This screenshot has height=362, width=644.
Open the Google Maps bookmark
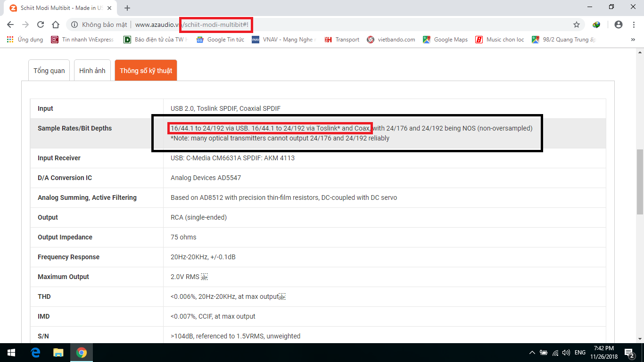point(445,40)
